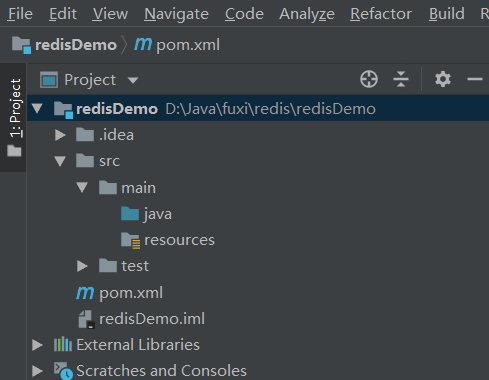Click the blue java source folder icon
This screenshot has width=489, height=380.
pos(130,214)
